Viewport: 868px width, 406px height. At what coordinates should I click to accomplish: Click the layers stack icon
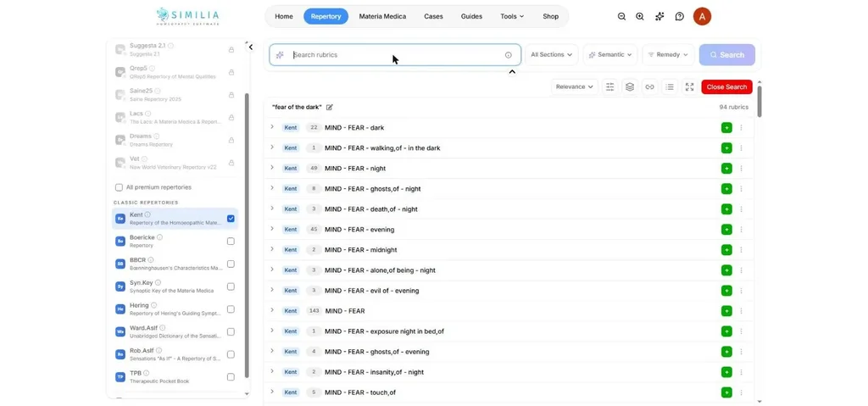coord(630,87)
